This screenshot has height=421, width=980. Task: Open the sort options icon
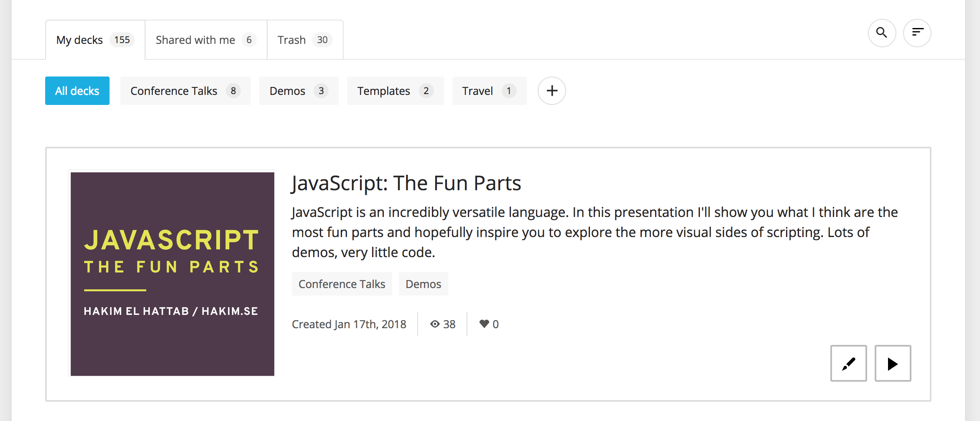point(917,33)
